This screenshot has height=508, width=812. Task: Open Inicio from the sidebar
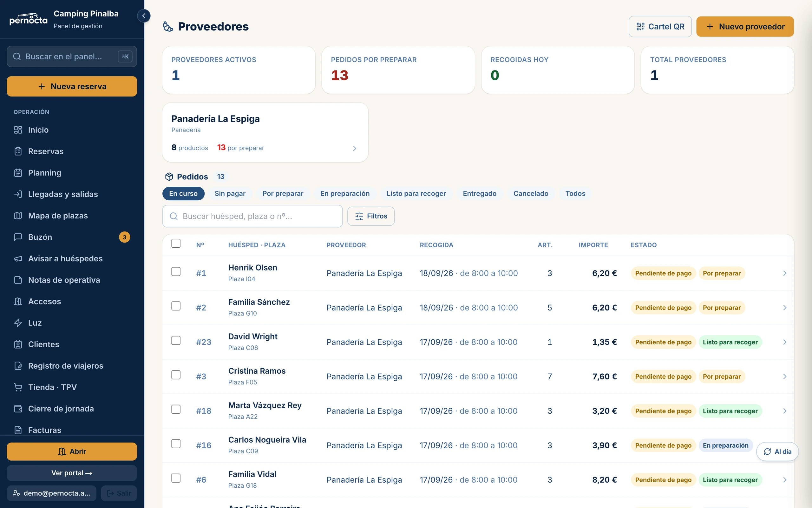point(72,130)
